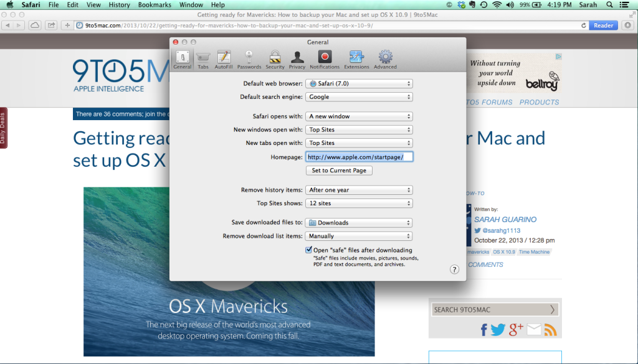638x364 pixels.
Task: Click the RSS feed icon on page
Action: click(x=551, y=330)
